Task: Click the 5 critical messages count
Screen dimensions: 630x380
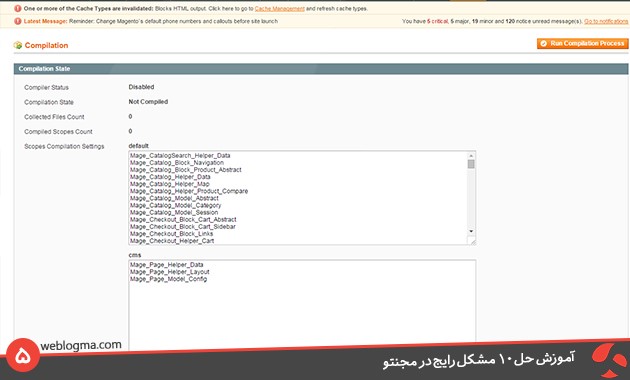Action: pyautogui.click(x=437, y=21)
